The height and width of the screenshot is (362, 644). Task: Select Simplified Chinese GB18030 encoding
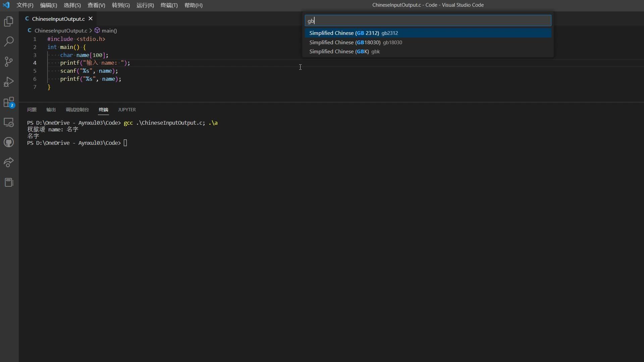(356, 43)
